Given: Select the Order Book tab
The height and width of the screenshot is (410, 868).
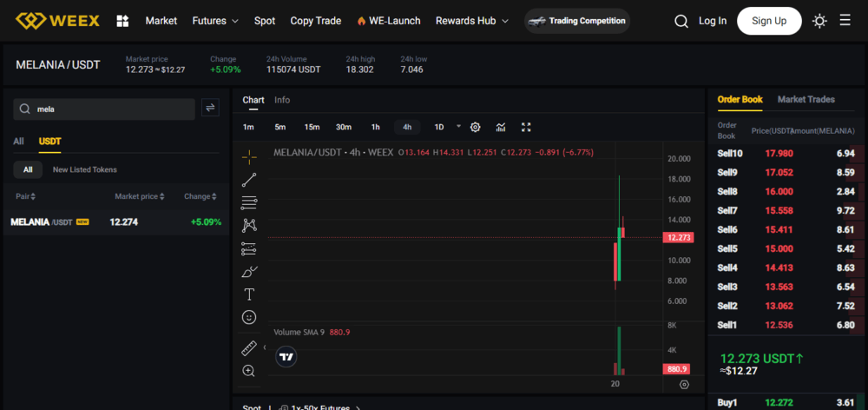Looking at the screenshot, I should point(740,99).
